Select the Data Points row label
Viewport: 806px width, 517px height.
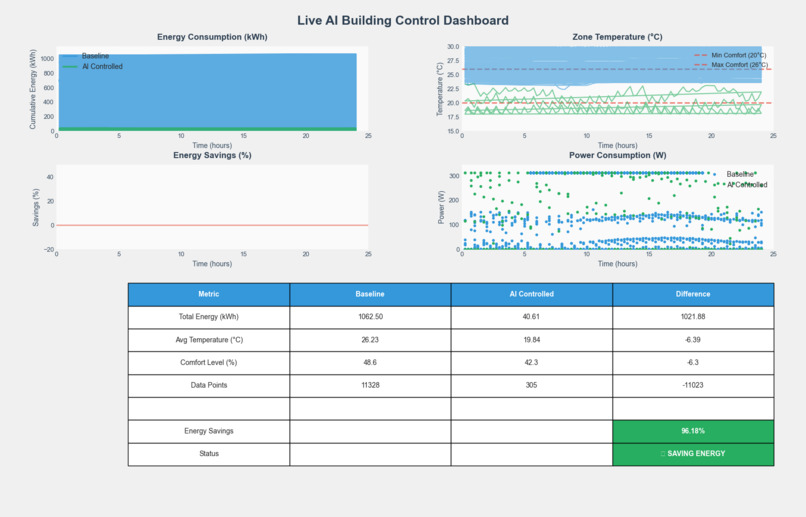209,385
